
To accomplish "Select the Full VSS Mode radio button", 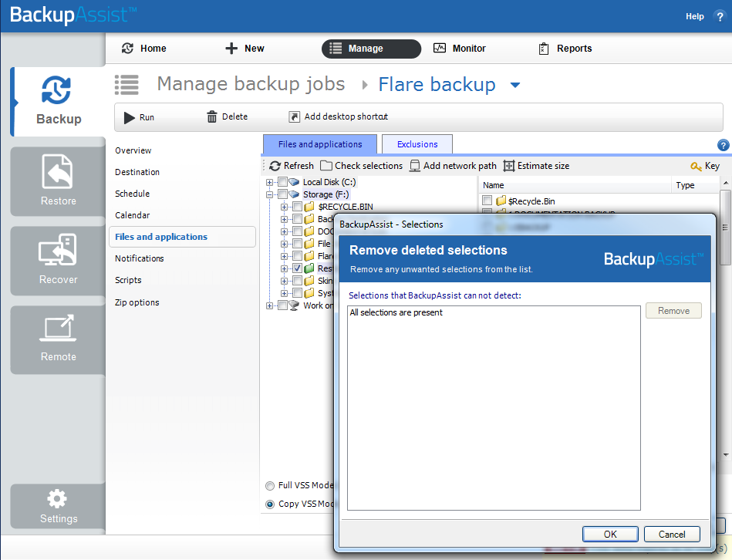I will point(270,486).
